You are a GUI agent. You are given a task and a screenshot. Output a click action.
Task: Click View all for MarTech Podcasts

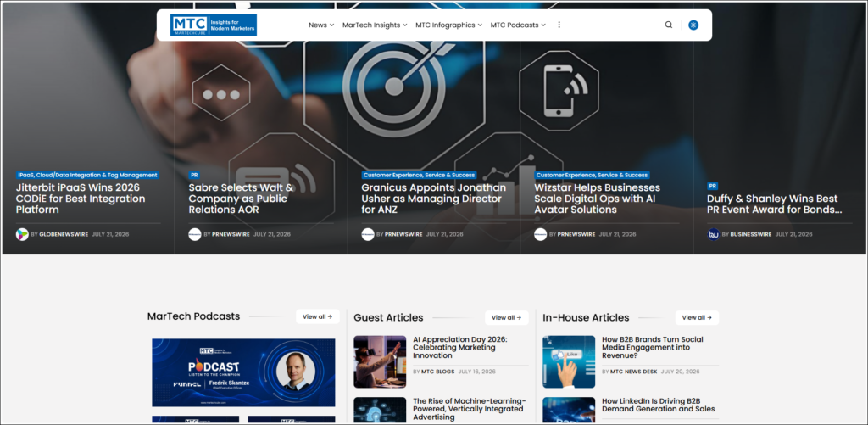[x=318, y=317]
